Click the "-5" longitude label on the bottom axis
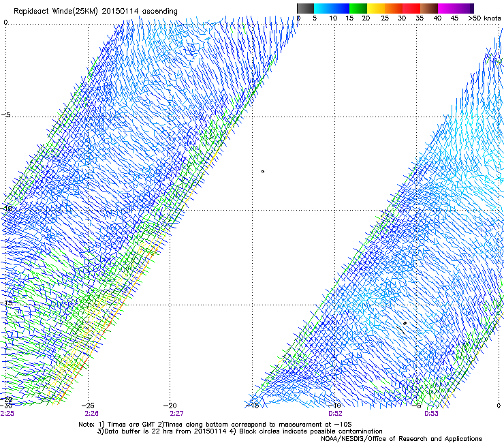Screen dimensions: 504x443 pyautogui.click(x=417, y=406)
